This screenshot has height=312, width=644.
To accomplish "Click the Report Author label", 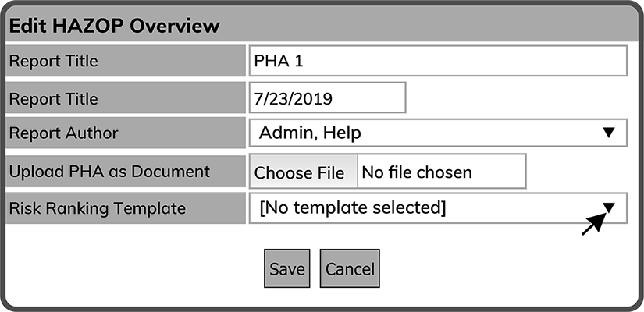I will tap(126, 133).
